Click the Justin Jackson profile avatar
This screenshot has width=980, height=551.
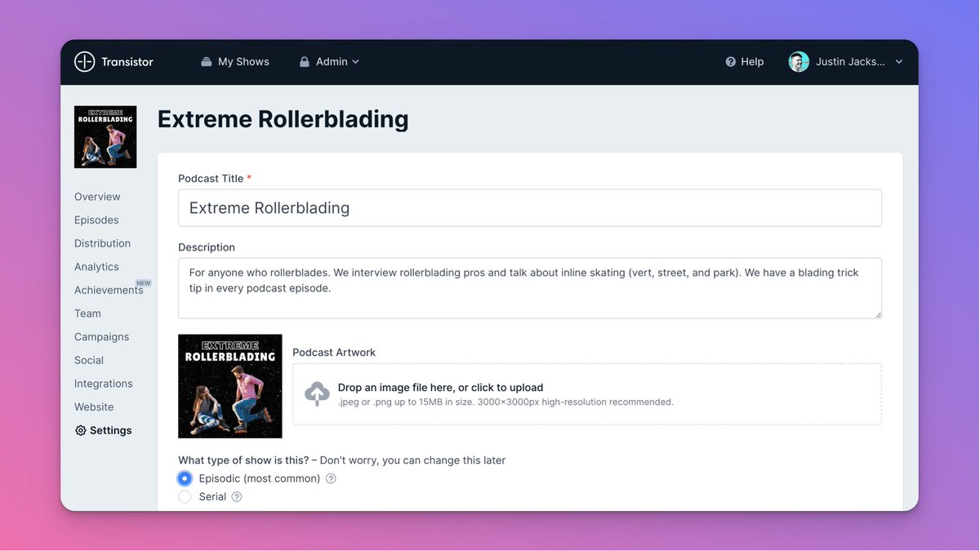pos(799,62)
